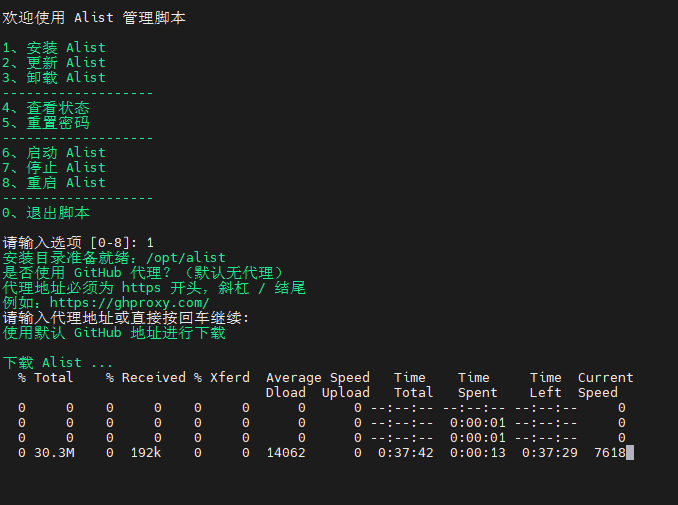
Task: Click the line "是否使用 GitHub 代理?(默认无代理)"
Action: (x=143, y=273)
